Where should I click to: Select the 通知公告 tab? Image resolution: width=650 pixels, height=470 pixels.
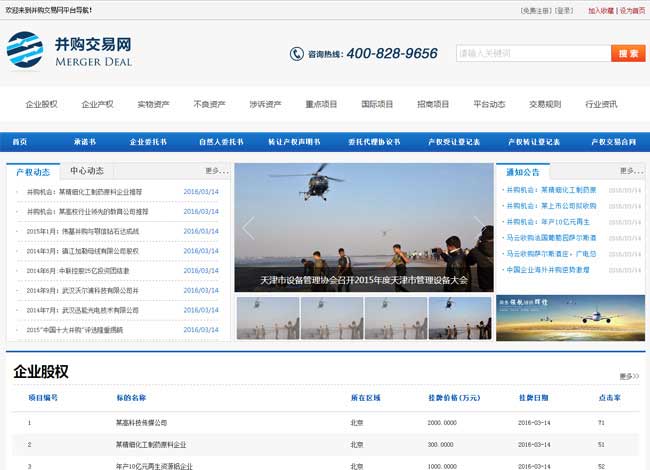(523, 172)
